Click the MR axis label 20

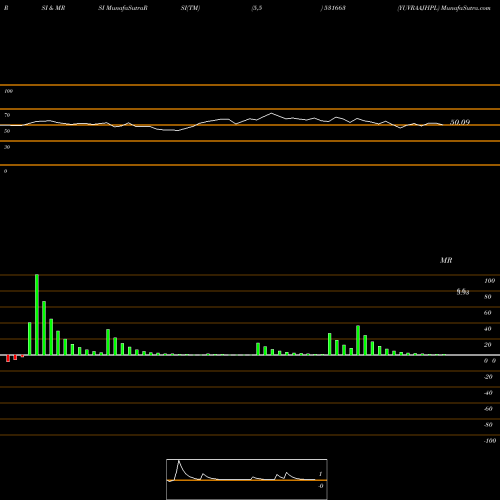[488, 345]
